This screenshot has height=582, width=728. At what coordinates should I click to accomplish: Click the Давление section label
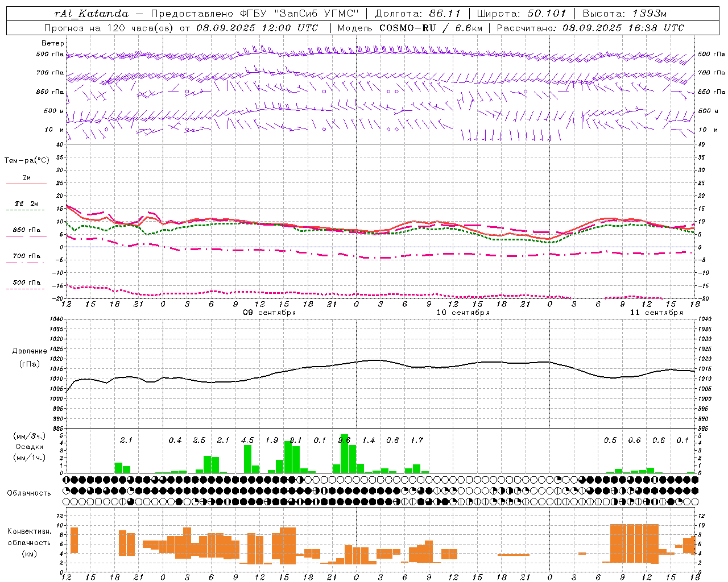[28, 351]
